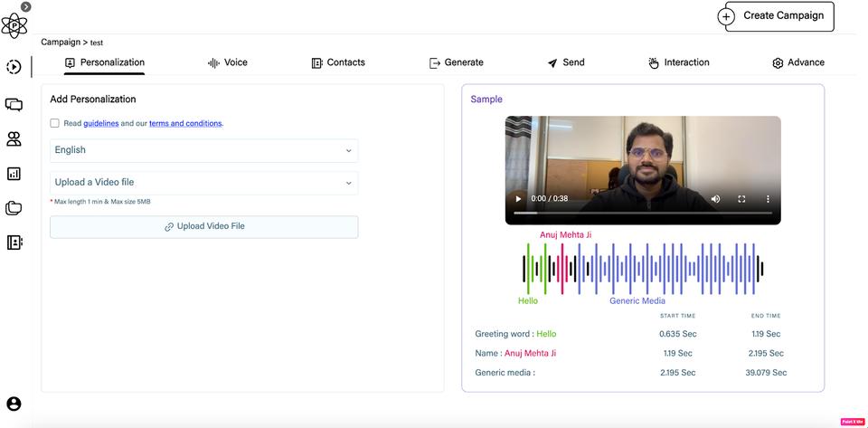Screen dimensions: 868x428
Task: Click the video progress bar
Action: (x=643, y=213)
